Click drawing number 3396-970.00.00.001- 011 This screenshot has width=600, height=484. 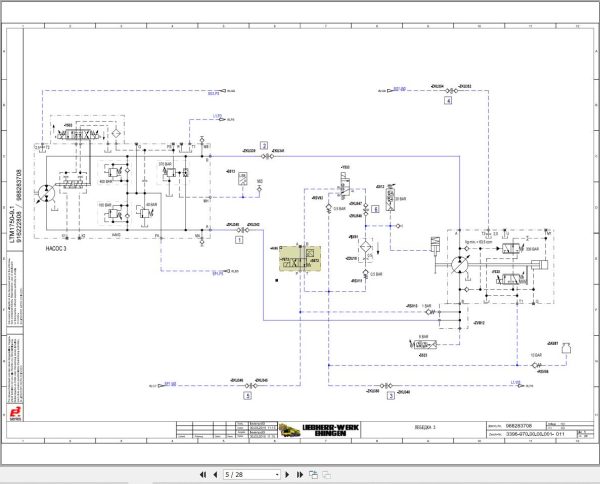(x=535, y=434)
